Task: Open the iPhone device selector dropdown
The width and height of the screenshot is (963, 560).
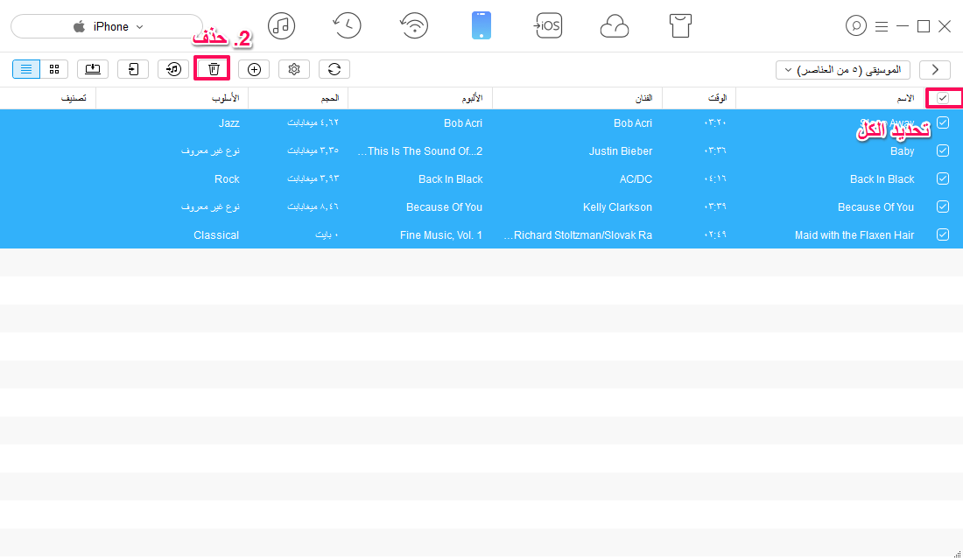Action: click(107, 26)
